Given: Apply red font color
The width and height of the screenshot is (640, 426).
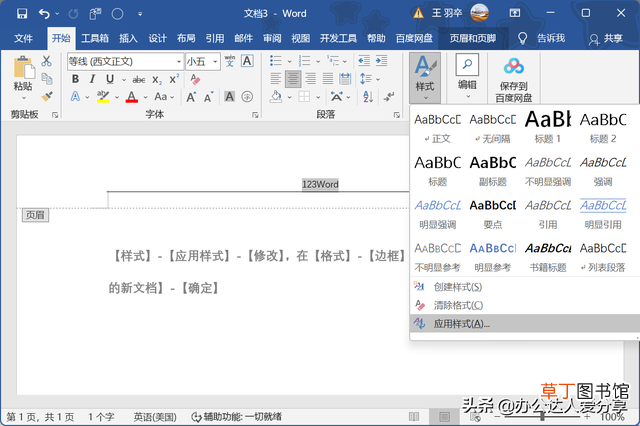Looking at the screenshot, I should (131, 97).
